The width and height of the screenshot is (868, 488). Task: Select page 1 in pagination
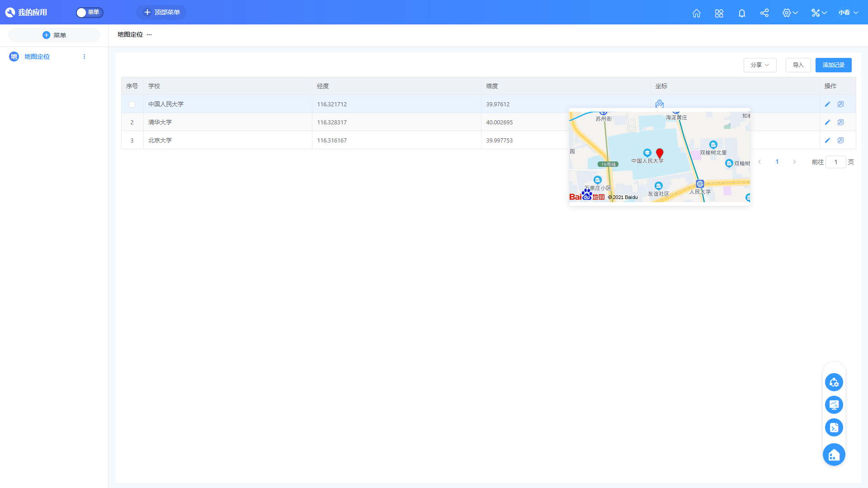pos(777,162)
